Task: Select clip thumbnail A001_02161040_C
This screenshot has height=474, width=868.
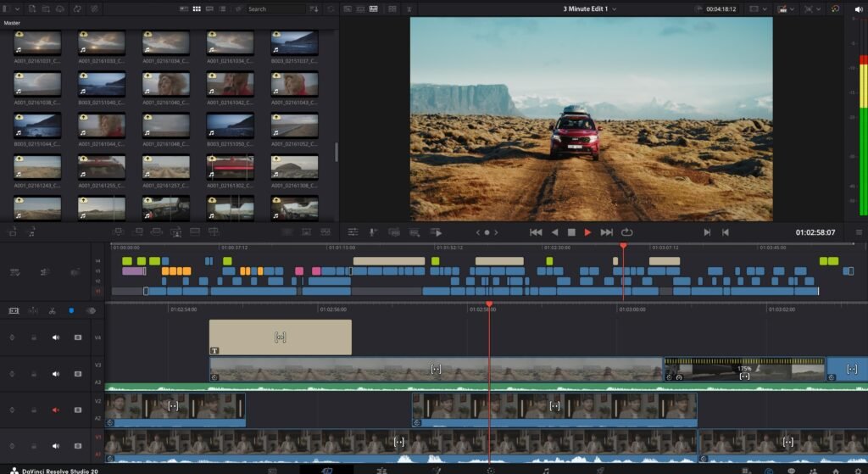Action: pos(165,84)
